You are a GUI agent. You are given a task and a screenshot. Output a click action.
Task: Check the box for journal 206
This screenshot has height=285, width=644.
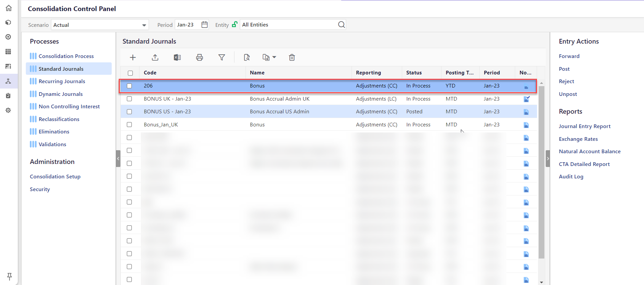point(129,86)
